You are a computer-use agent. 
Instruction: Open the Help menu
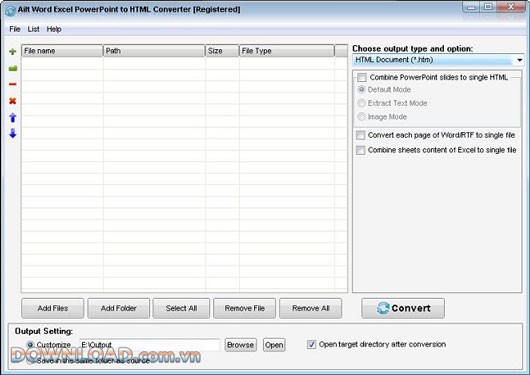tap(54, 29)
